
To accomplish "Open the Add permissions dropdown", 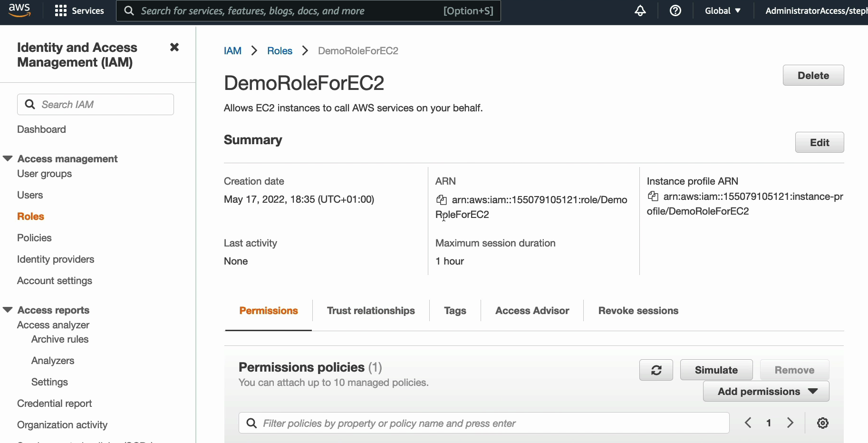I will click(x=766, y=391).
